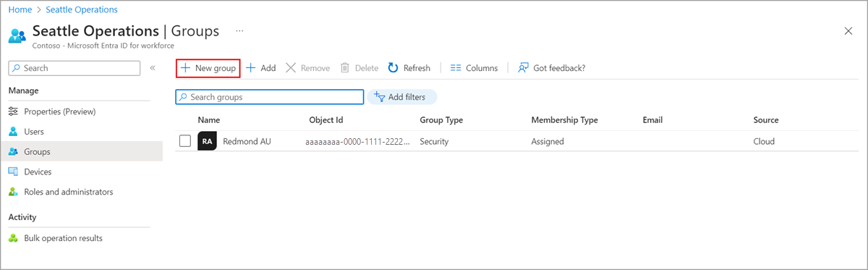Click the Home breadcrumb link
The image size is (868, 270).
pyautogui.click(x=20, y=10)
